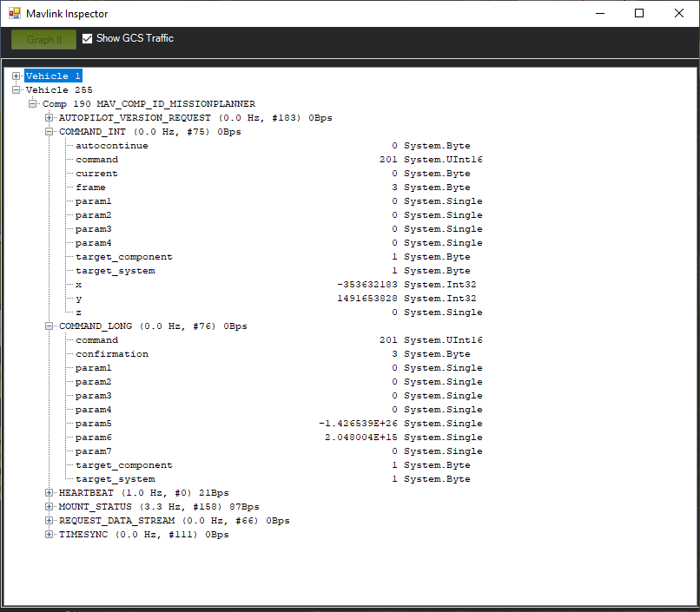Click the param6 value 2.048004E+15

point(361,438)
